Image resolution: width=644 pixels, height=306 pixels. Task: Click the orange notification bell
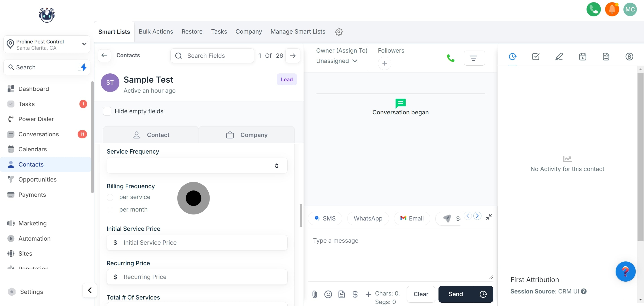612,9
